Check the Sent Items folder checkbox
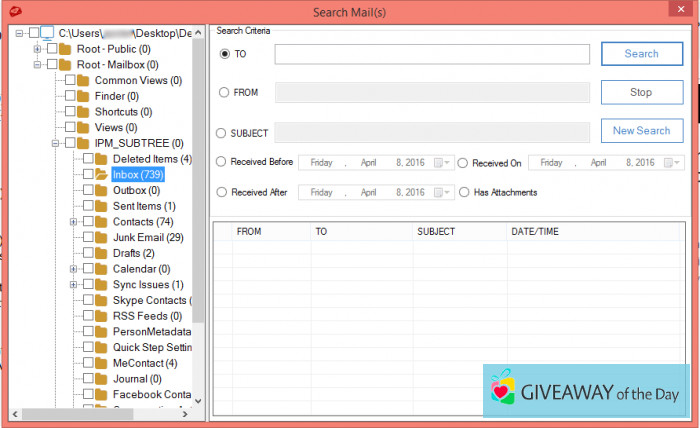Image resolution: width=700 pixels, height=428 pixels. click(88, 206)
